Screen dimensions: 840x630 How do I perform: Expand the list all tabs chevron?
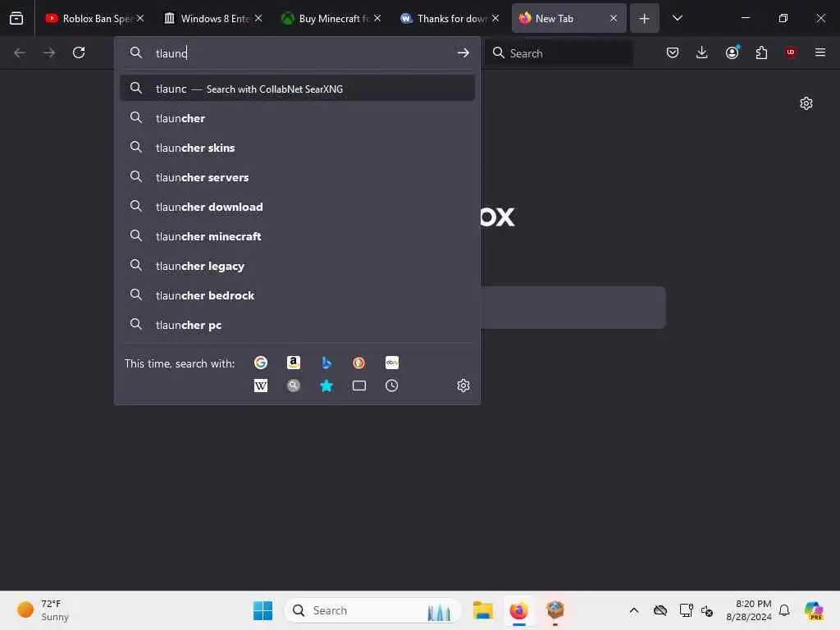(677, 18)
